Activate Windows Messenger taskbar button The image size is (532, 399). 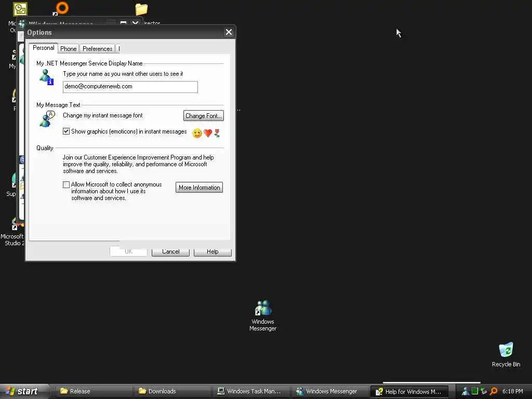pyautogui.click(x=330, y=391)
